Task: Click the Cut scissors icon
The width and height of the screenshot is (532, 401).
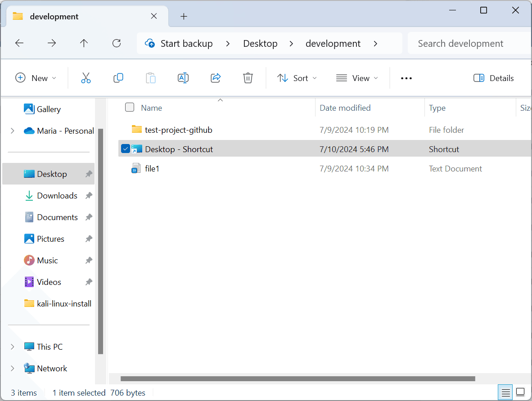Action: coord(86,78)
